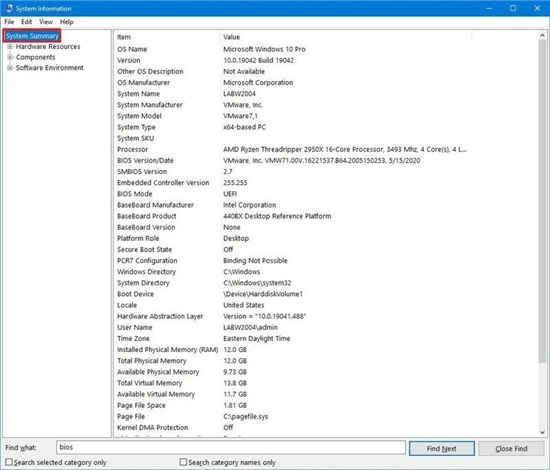
Task: Click the scrollbar down arrow
Action: [542, 432]
